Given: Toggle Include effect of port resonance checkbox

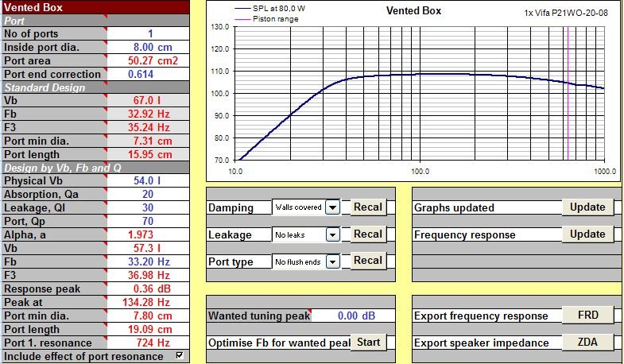Looking at the screenshot, I should [179, 356].
